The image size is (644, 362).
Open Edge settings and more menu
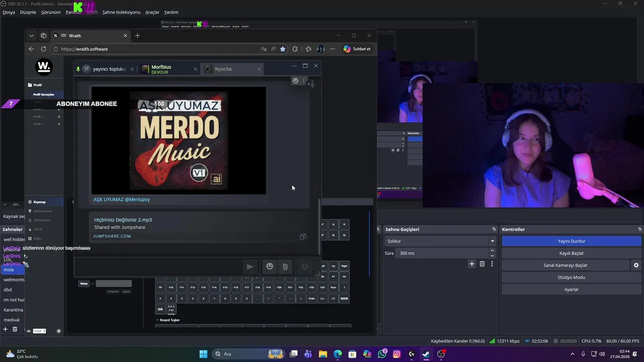(333, 49)
